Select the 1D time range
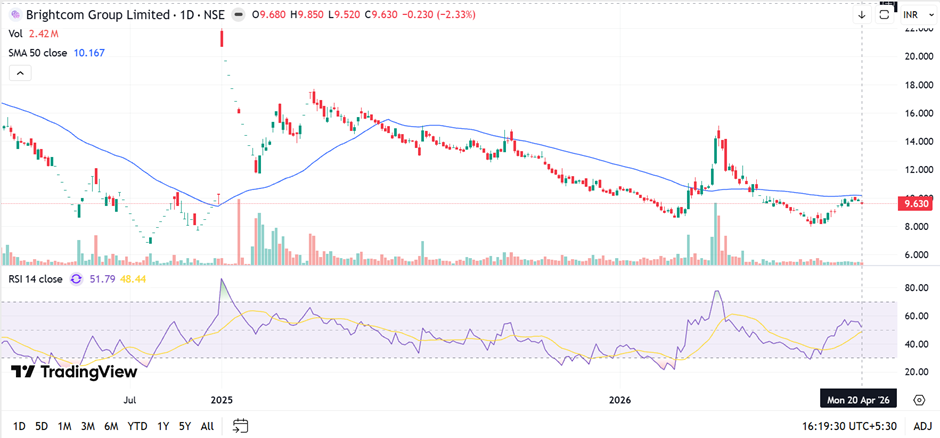The height and width of the screenshot is (438, 940). coord(19,426)
